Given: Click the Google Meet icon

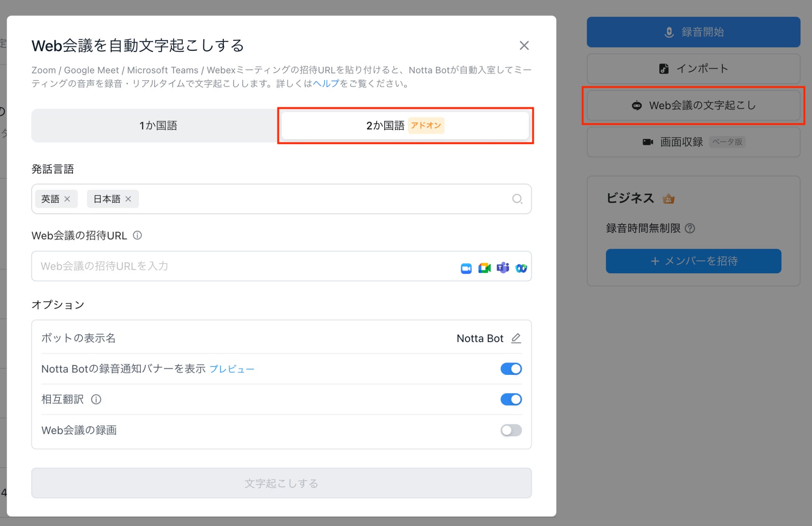Looking at the screenshot, I should click(x=484, y=268).
